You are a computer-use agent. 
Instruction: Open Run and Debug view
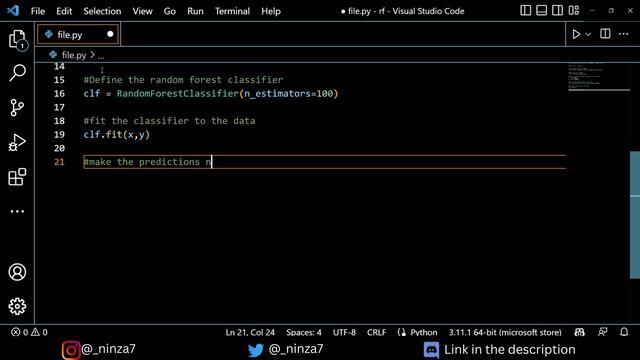pyautogui.click(x=17, y=143)
